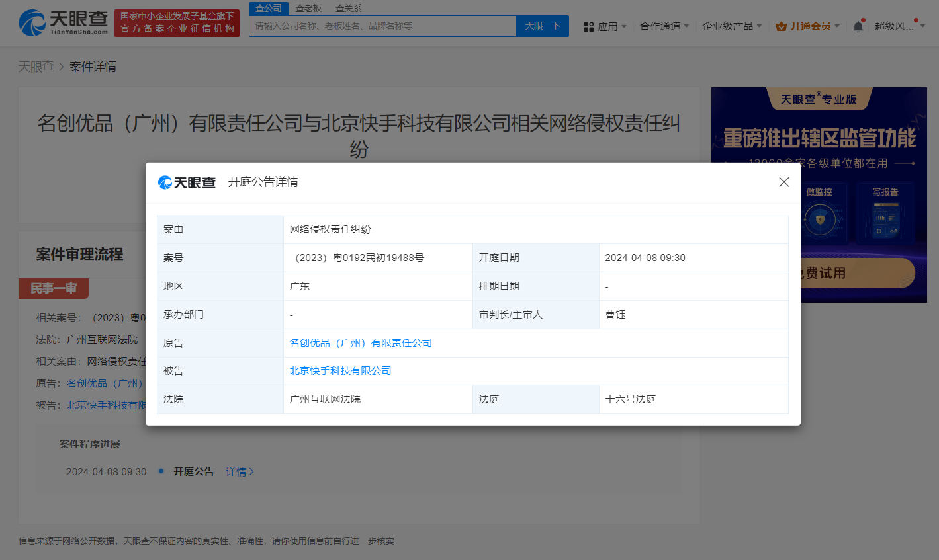Screen dimensions: 939x560
Task: Open plaintiff 名创优品（广州）有限责任公司 link in dialog
Action: (x=361, y=343)
